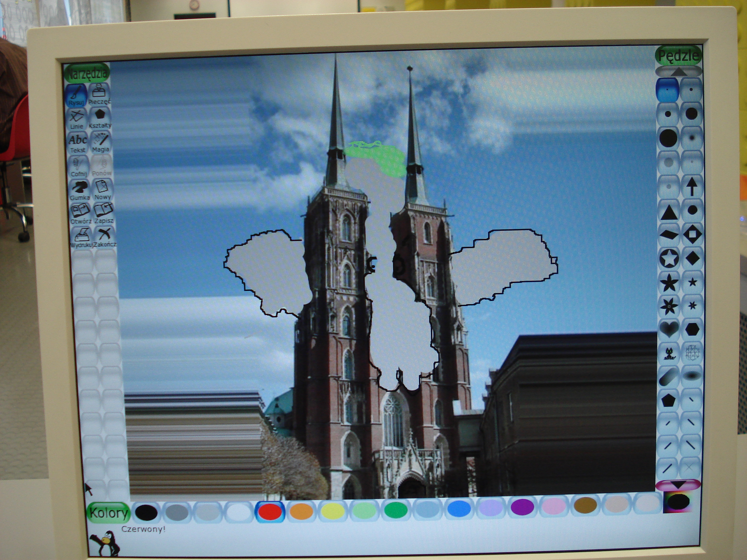
Task: Choose the large round black brush
Action: (x=668, y=138)
